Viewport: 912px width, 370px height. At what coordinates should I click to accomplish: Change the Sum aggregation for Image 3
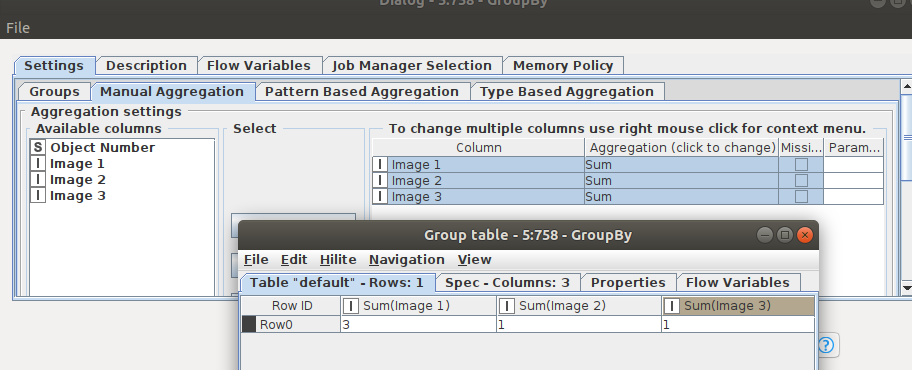[x=681, y=197]
